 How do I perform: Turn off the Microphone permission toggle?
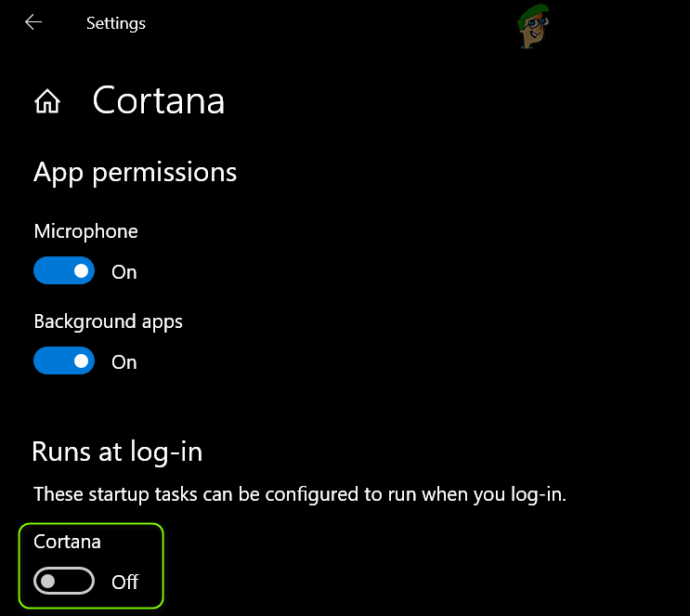[64, 271]
